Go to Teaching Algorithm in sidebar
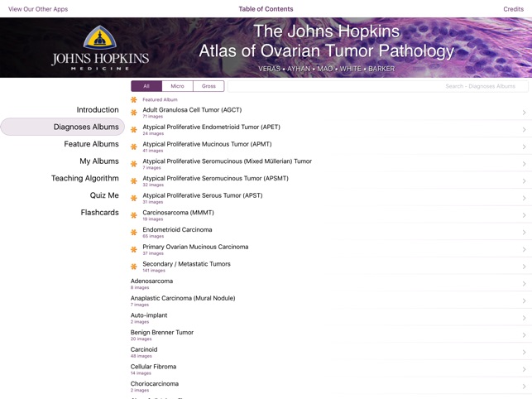 coord(84,178)
